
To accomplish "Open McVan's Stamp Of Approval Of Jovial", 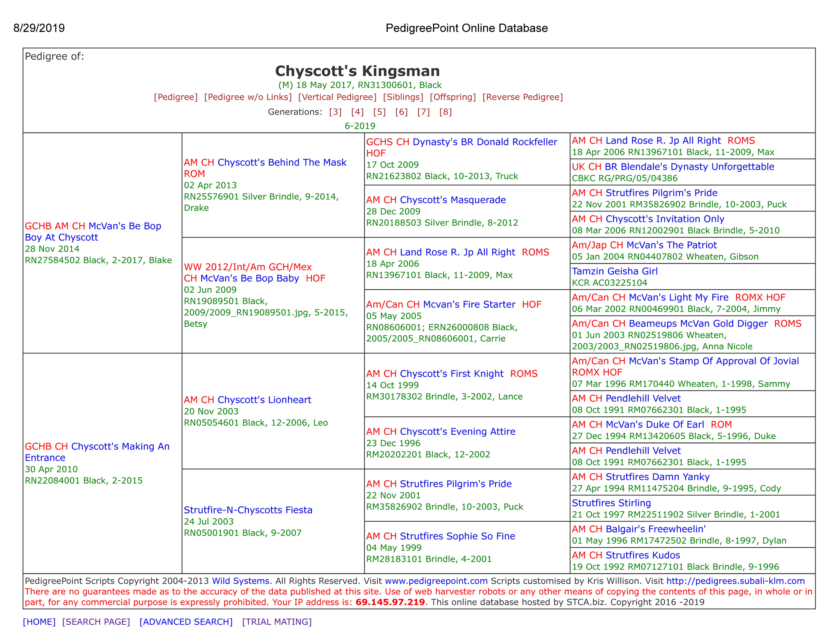I will click(x=714, y=361).
